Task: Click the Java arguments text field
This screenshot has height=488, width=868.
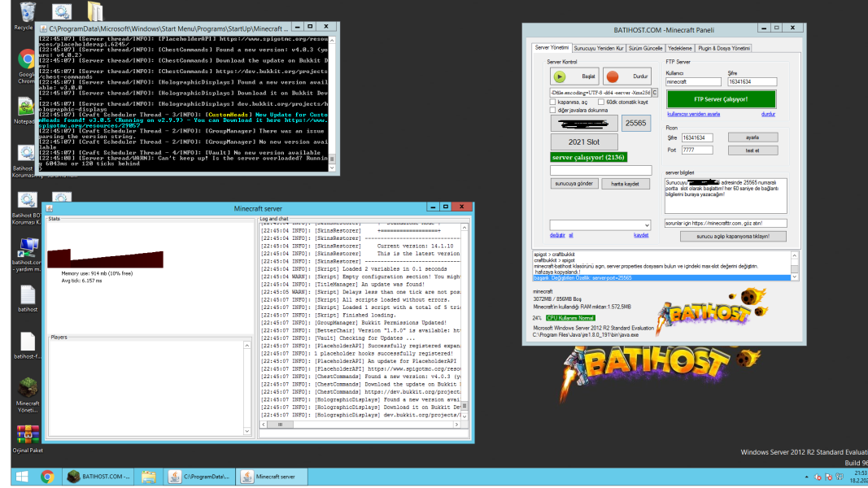Action: click(x=600, y=93)
